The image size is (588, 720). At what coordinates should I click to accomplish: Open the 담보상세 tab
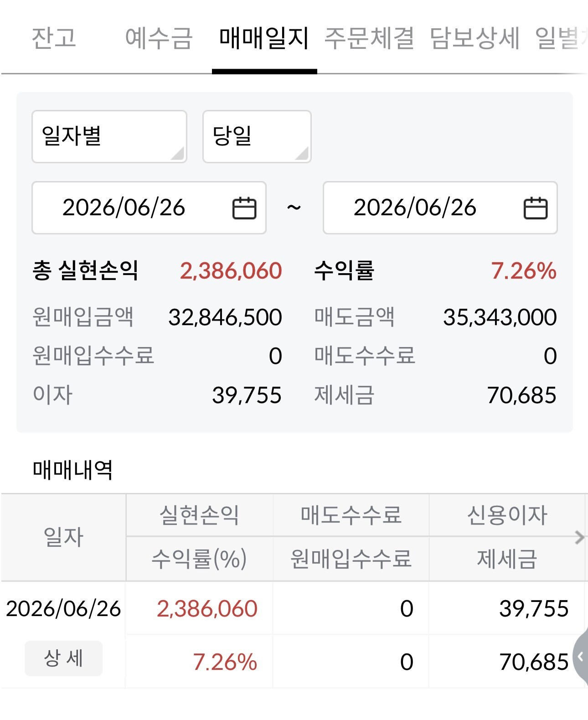coord(475,38)
